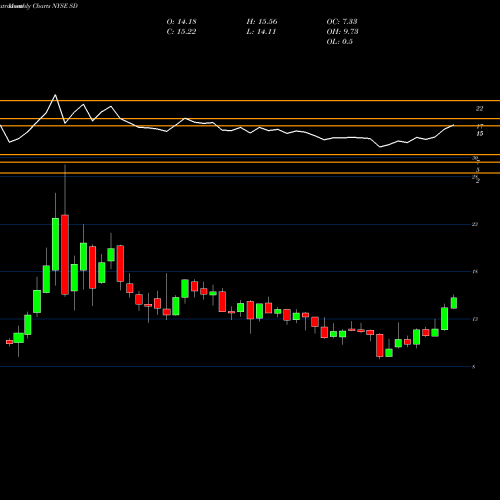Click the highest peak of the white indicator line
The image size is (500, 500).
pyautogui.click(x=55, y=95)
